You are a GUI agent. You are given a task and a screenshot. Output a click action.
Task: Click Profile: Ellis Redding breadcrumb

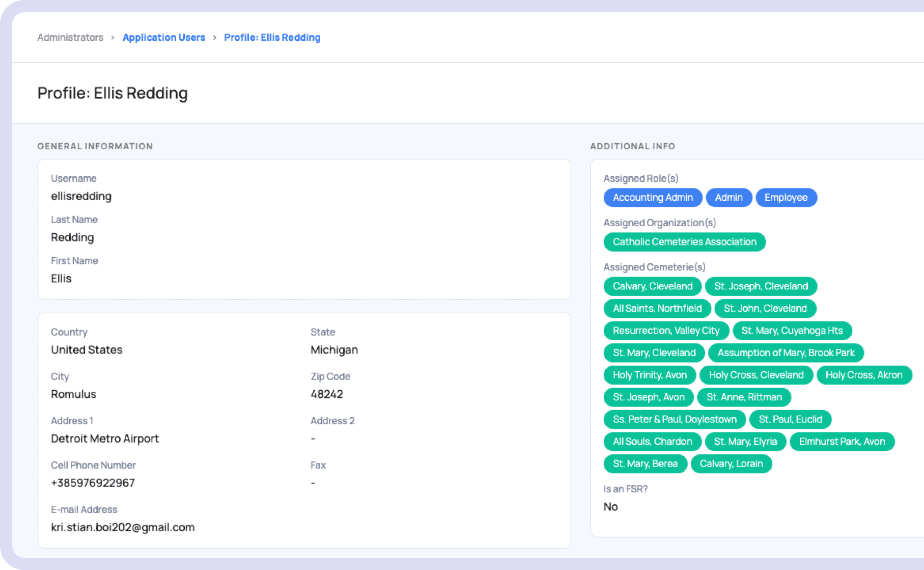[272, 37]
